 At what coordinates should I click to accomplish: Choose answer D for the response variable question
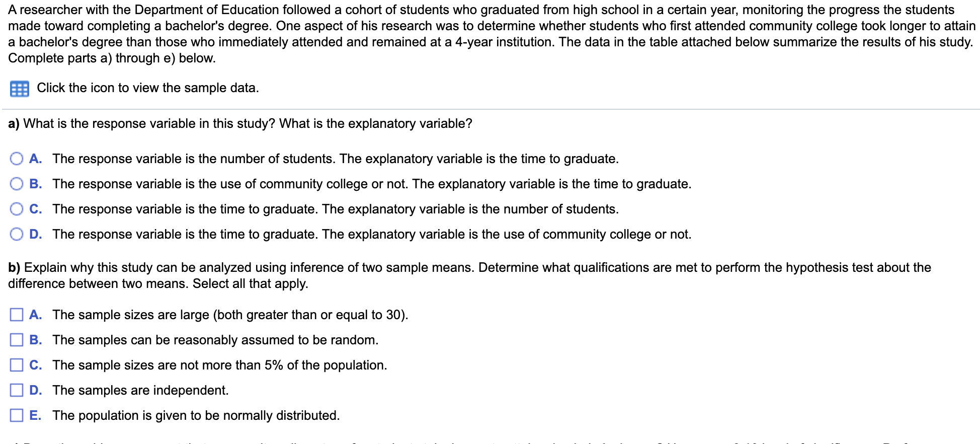click(17, 234)
